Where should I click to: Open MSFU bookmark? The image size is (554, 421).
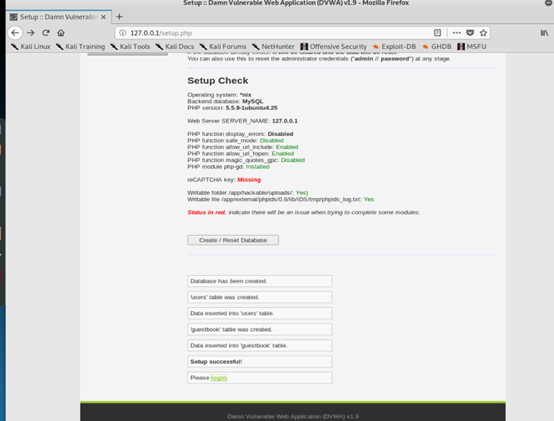pos(472,47)
